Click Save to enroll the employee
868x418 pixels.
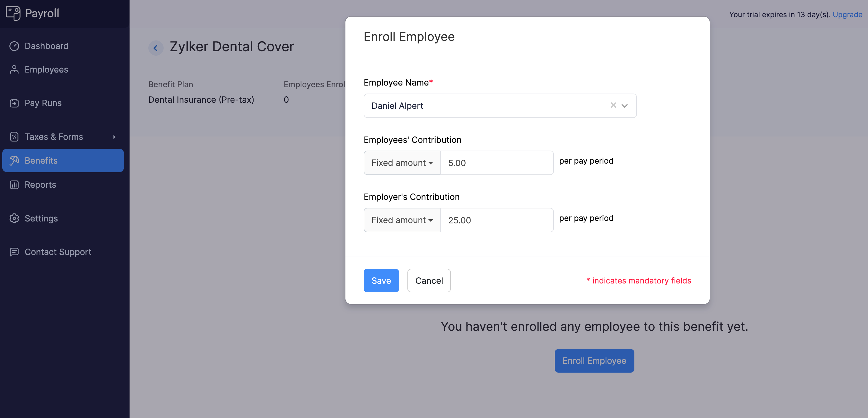point(381,280)
